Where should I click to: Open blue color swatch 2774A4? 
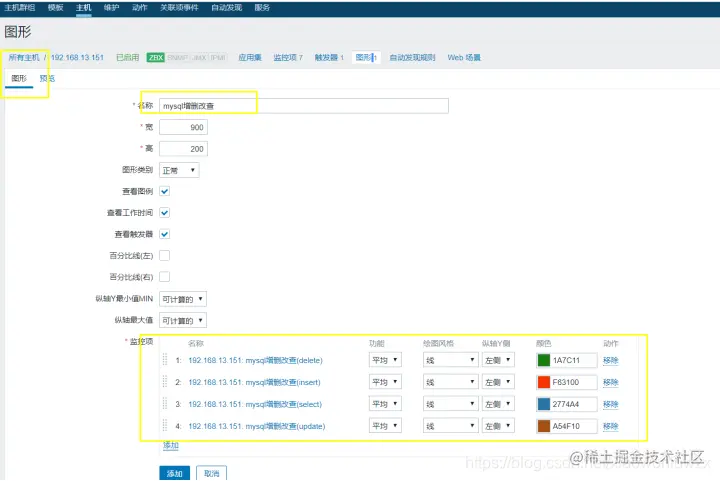(x=544, y=404)
